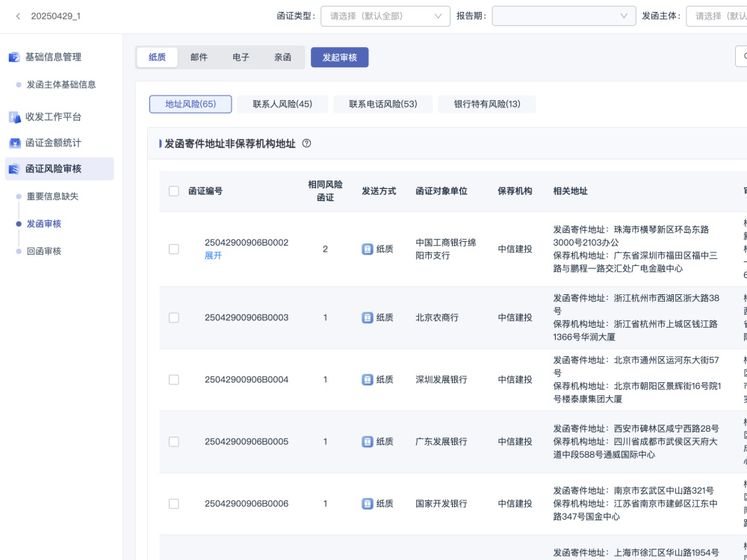Click 函证编号 25042900906B0003

247,317
